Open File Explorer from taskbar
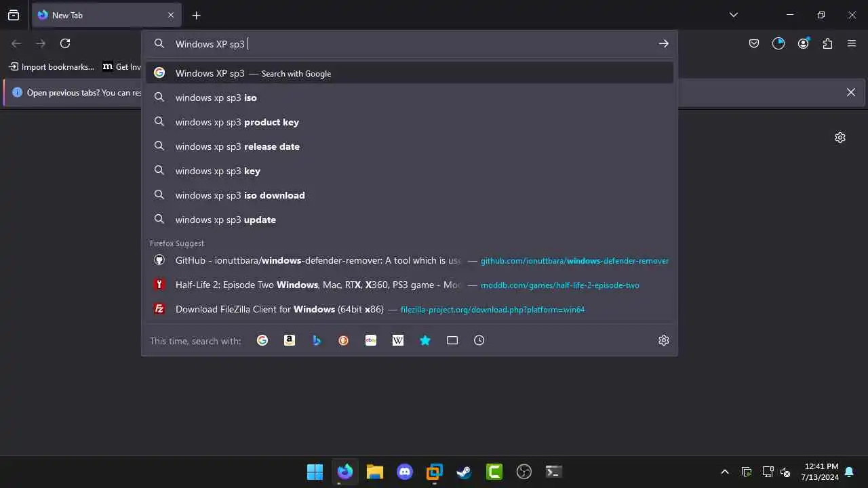 (x=375, y=472)
